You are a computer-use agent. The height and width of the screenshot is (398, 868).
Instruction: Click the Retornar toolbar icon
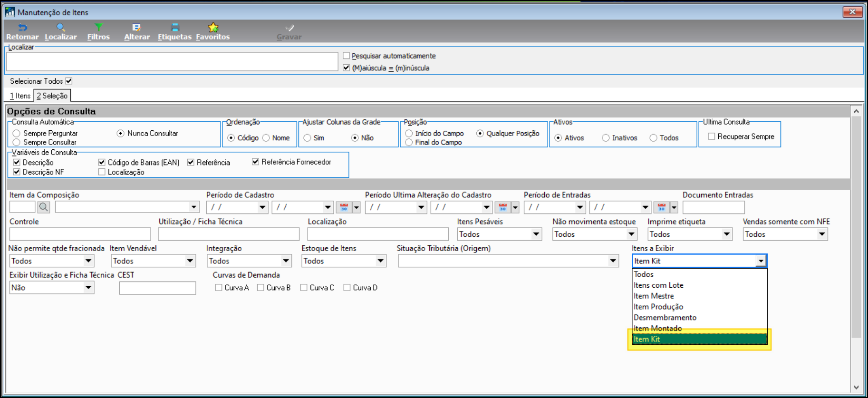click(x=22, y=32)
